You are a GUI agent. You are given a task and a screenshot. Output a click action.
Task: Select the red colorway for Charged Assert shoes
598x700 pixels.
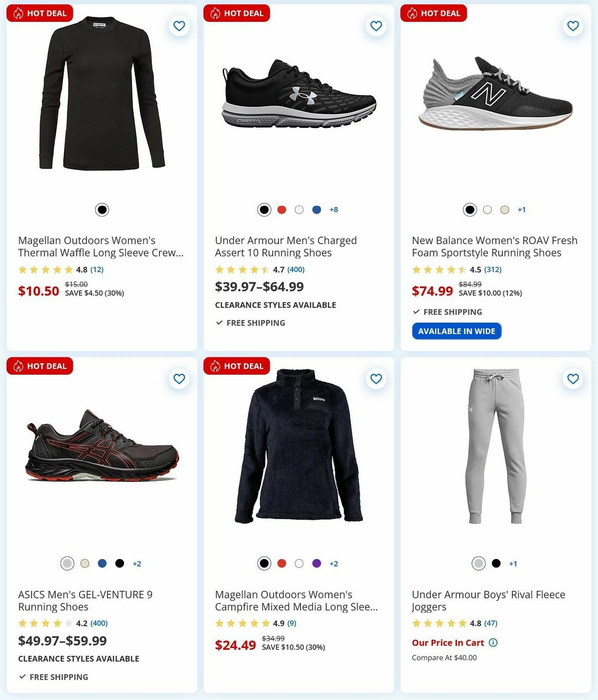click(x=281, y=210)
